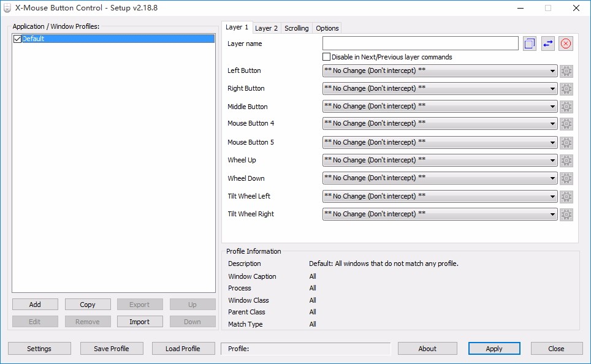Expand the Mouse Button 4 dropdown
The image size is (591, 364).
440,124
